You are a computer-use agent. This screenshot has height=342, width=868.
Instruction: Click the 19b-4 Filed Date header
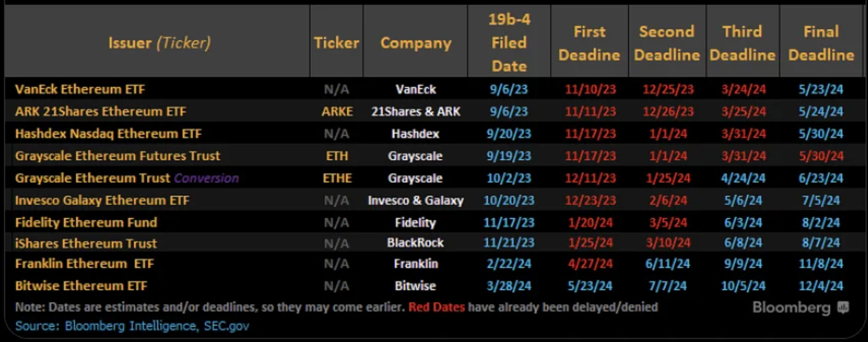pos(509,43)
